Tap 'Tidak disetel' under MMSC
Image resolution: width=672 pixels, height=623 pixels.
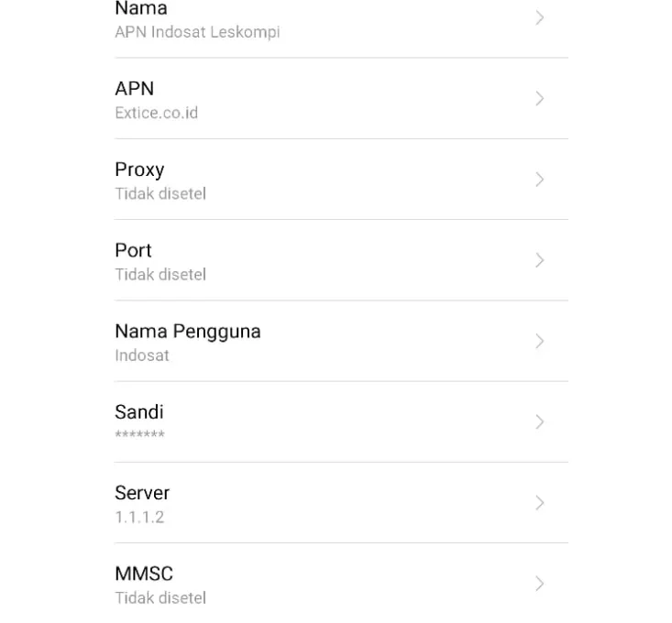160,598
